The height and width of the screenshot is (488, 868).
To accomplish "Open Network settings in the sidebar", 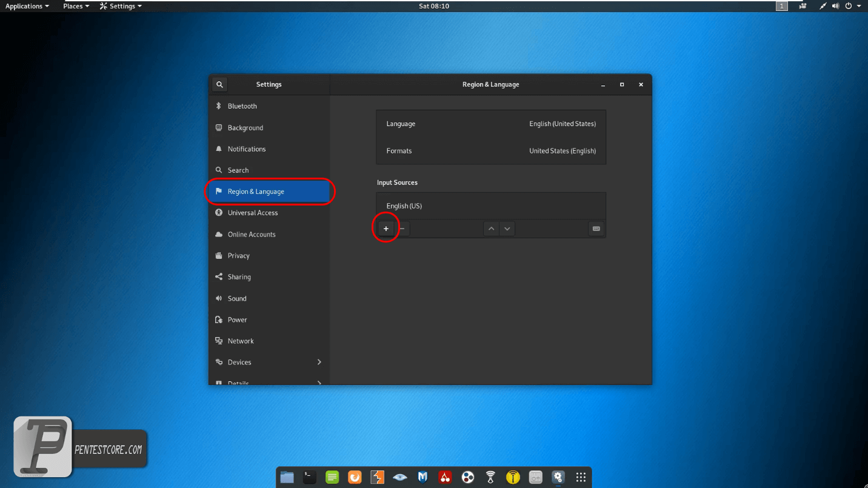I will coord(269,341).
